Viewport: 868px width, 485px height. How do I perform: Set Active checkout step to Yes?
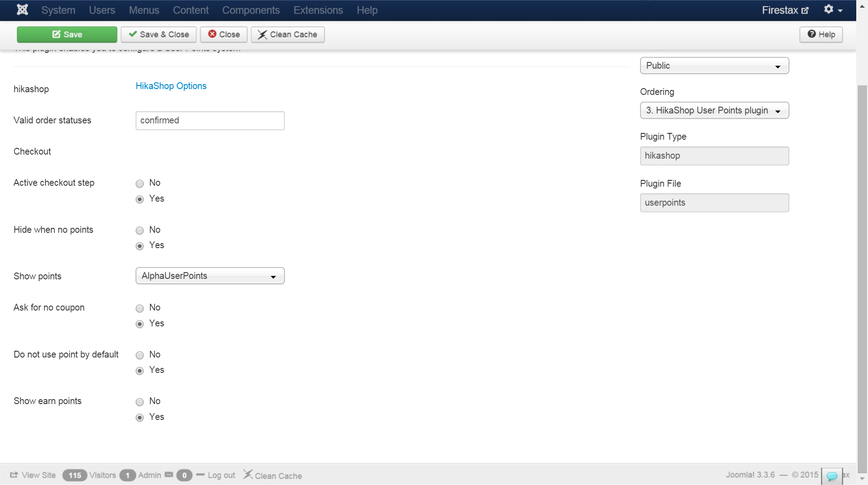pyautogui.click(x=140, y=199)
